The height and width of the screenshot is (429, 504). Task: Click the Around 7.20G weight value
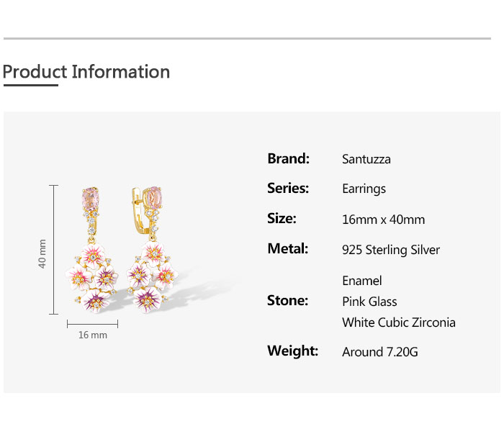380,352
